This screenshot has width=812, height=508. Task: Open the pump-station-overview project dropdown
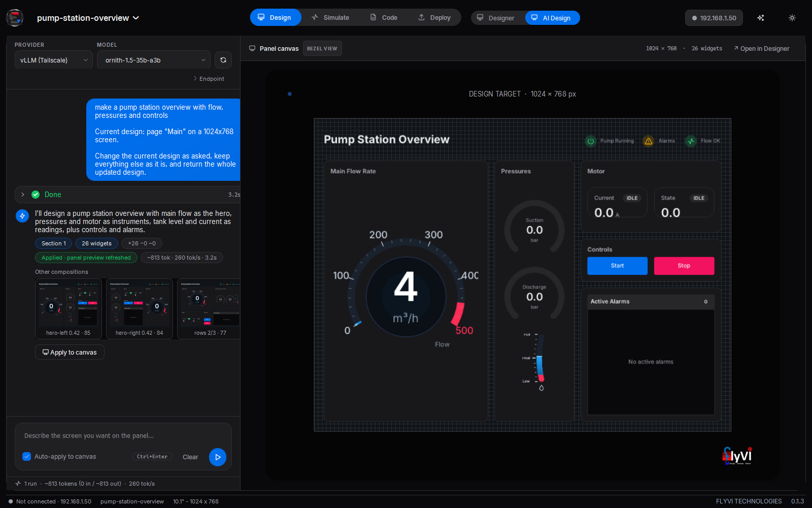pos(88,18)
